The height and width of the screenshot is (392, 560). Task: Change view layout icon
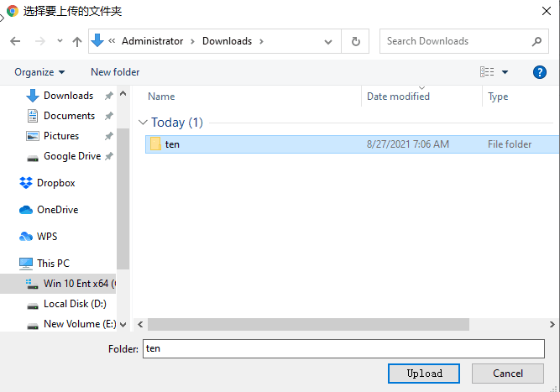(x=487, y=72)
